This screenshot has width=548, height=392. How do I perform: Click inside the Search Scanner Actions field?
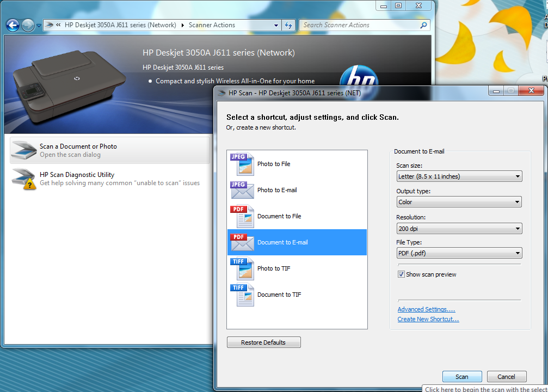[359, 25]
